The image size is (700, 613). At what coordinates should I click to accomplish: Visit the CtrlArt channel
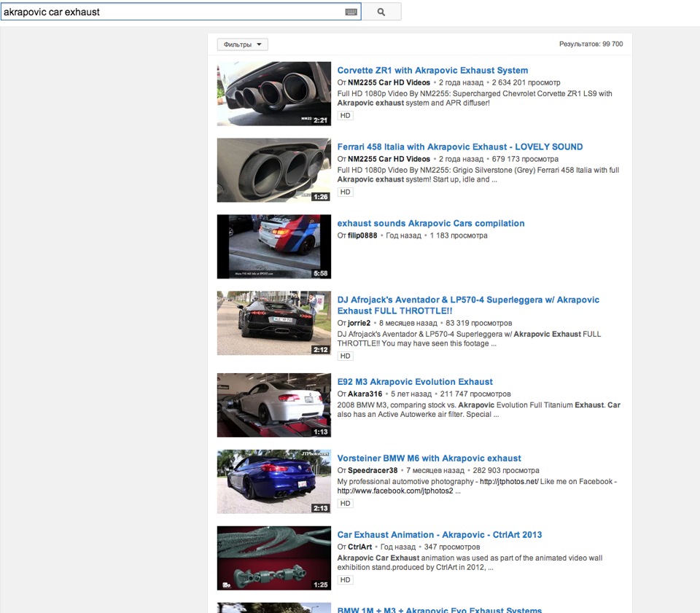359,547
